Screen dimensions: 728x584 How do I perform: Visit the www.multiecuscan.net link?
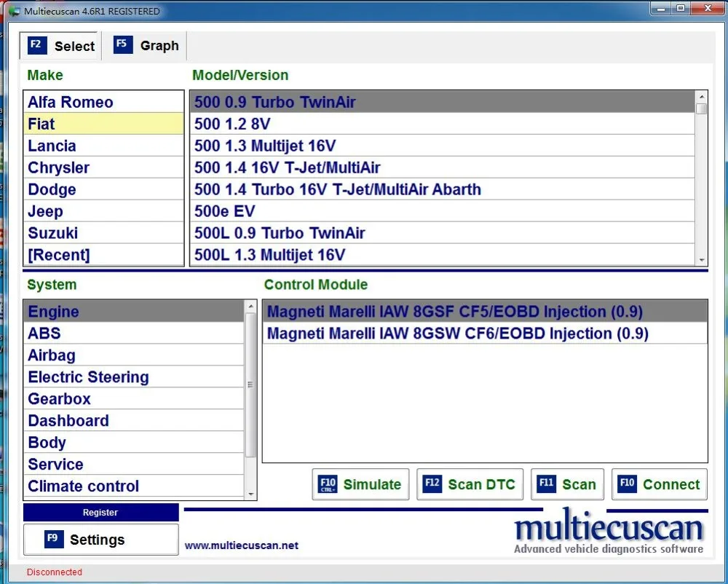[x=242, y=545]
